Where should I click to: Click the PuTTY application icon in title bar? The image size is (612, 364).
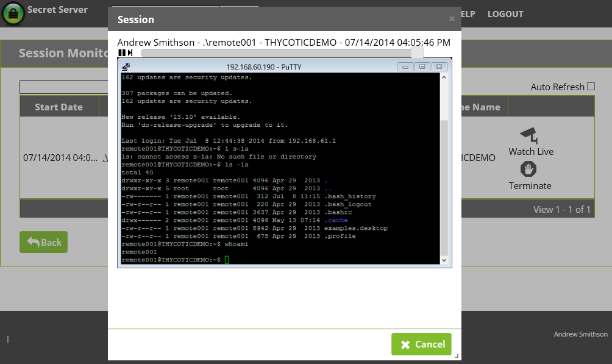[126, 67]
